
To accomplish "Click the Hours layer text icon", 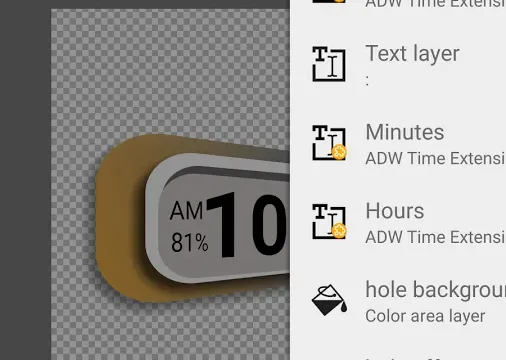I will [329, 221].
